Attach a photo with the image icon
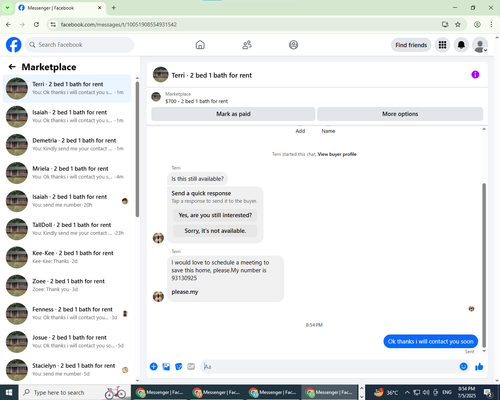500x400 pixels. 166,367
